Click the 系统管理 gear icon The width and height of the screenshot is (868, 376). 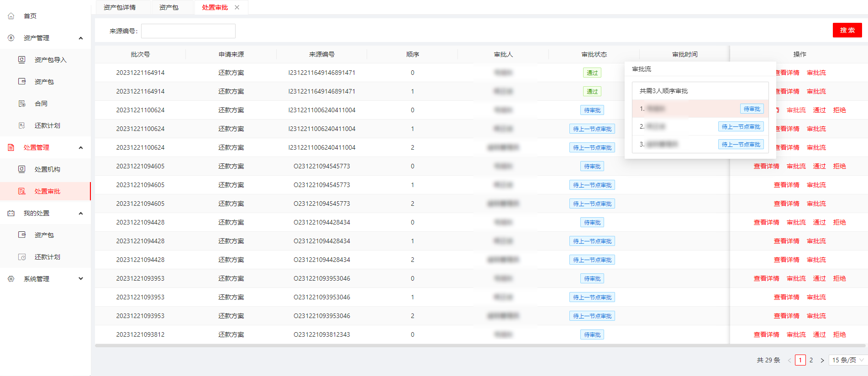pos(11,279)
